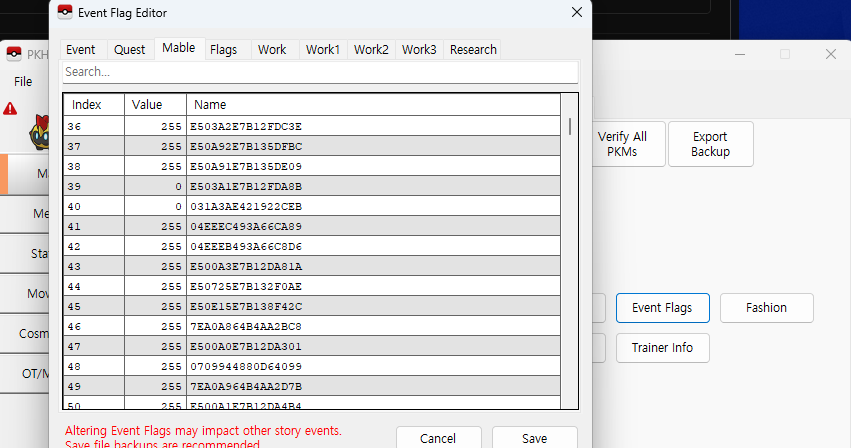Select the Flags tab
Screen dimensions: 851x448
coord(223,50)
